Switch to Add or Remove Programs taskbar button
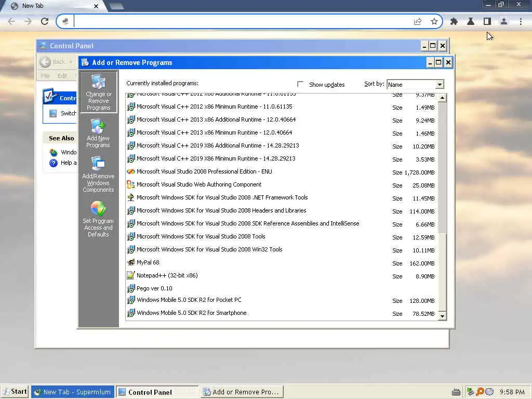The height and width of the screenshot is (399, 532). [x=242, y=392]
